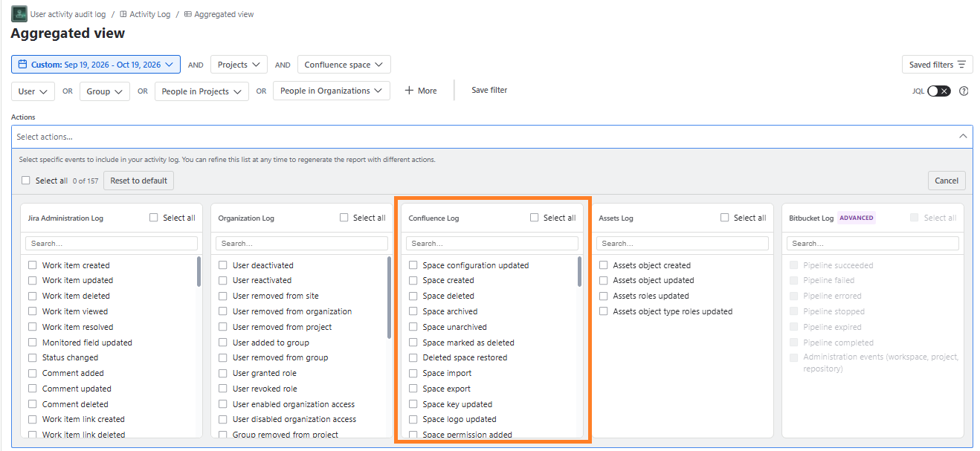Click the Cancel button
This screenshot has width=980, height=451.
click(947, 181)
